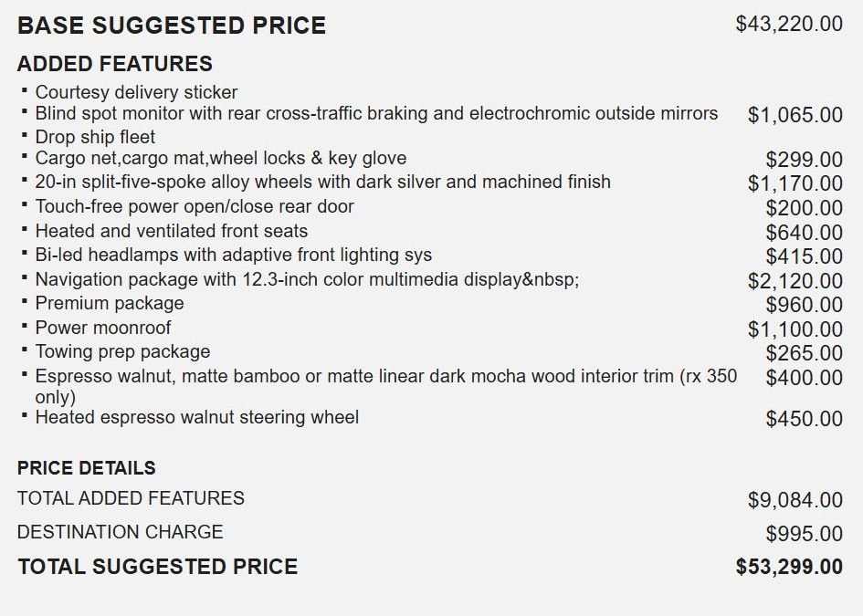
Task: Click the Bi-led headlamps feature line
Action: (x=234, y=255)
